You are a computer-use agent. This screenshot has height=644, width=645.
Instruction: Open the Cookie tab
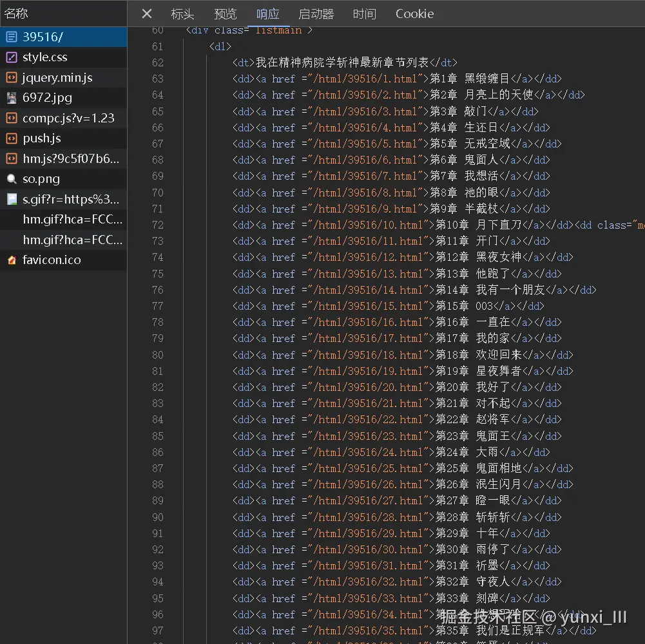coord(414,14)
